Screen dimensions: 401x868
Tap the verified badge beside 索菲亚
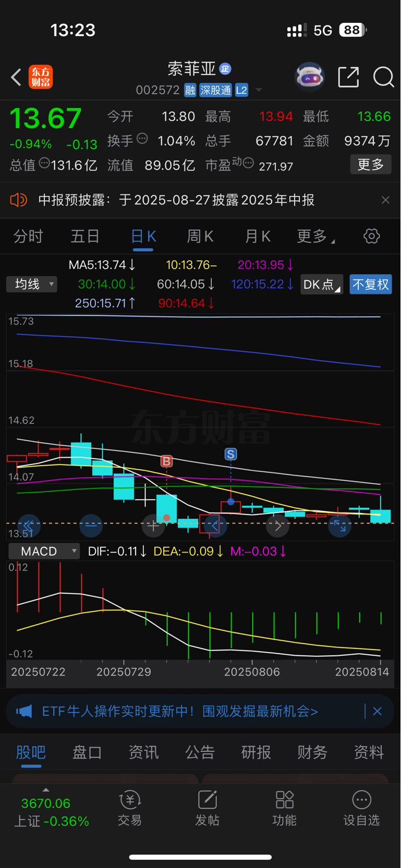[225, 69]
